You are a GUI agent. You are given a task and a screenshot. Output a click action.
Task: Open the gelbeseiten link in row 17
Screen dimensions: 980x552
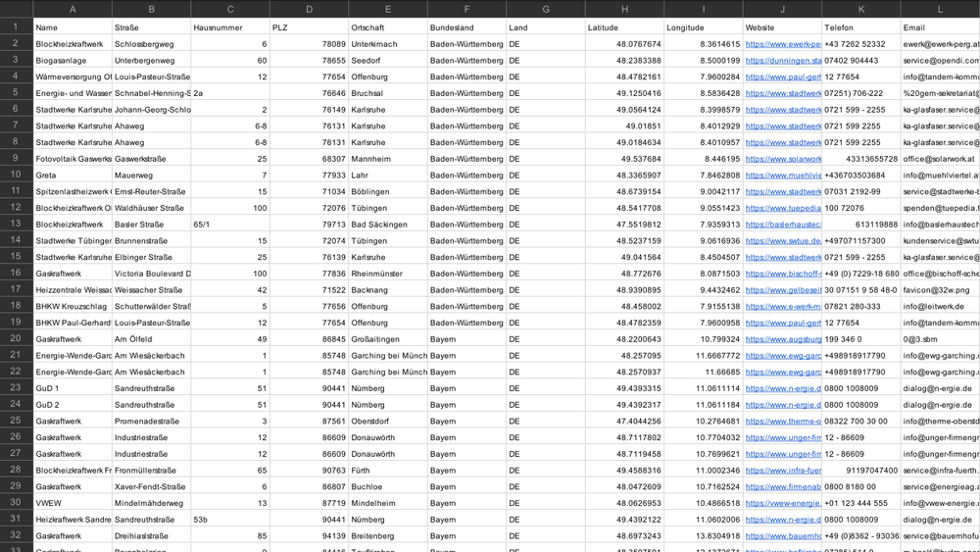783,290
